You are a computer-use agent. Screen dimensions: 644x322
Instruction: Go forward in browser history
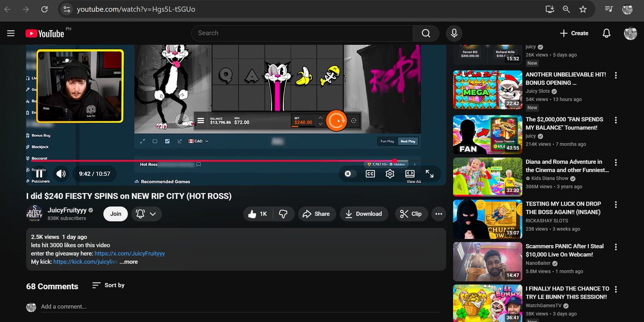pyautogui.click(x=26, y=9)
